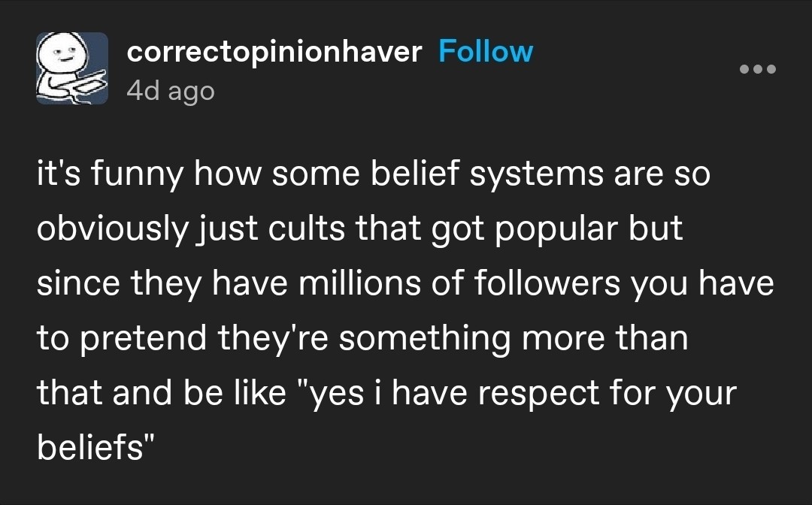Viewport: 812px width, 505px height.
Task: Follow the blog correctopinionhaver
Action: [486, 51]
